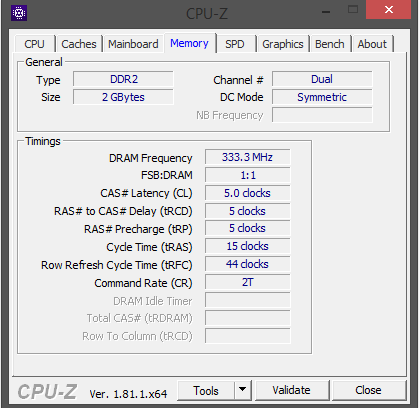This screenshot has height=408, width=420.
Task: Select the Symmetric DC Mode value
Action: (322, 97)
